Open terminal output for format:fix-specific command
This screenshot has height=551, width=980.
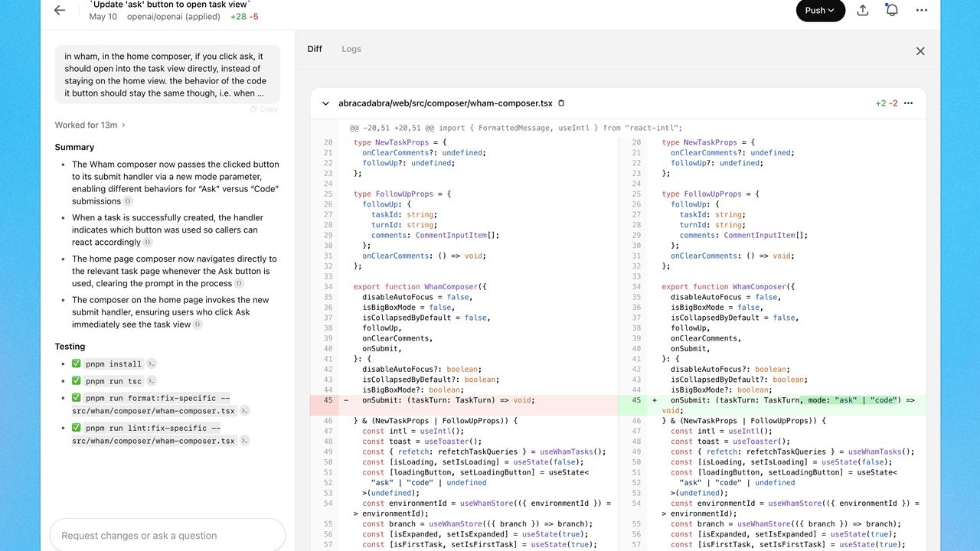[x=245, y=411]
